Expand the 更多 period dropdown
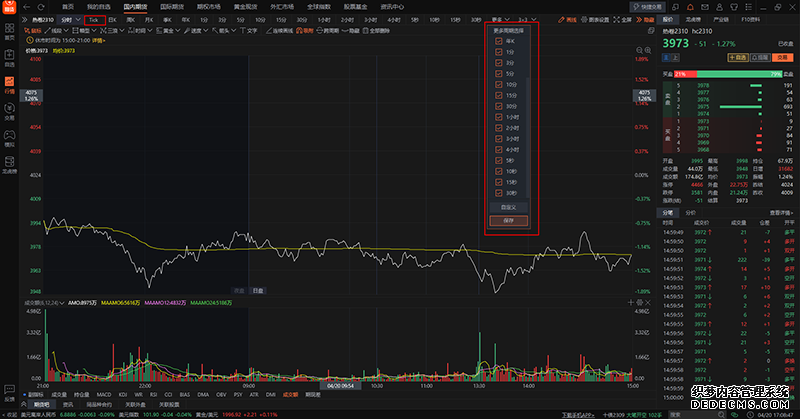Screen dimensions: 800x419 [x=499, y=19]
